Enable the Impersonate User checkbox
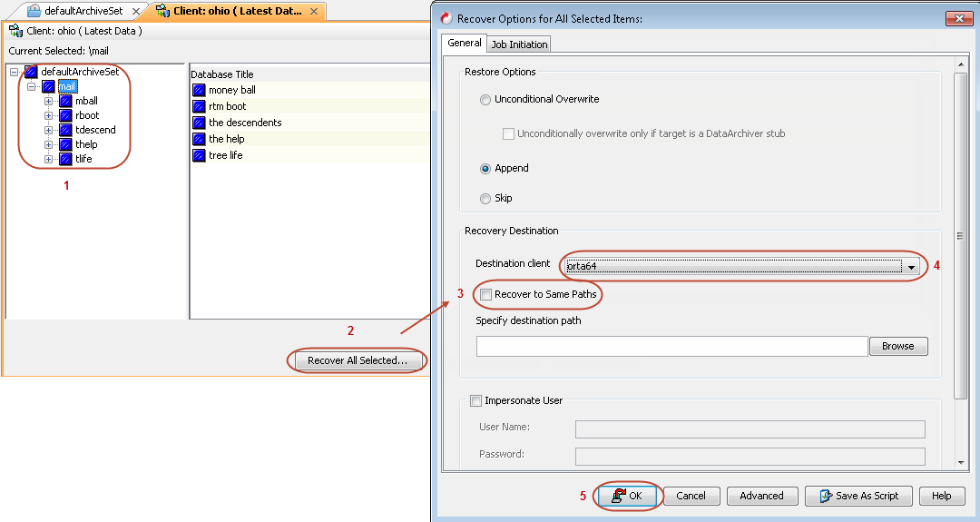This screenshot has height=522, width=980. coord(476,400)
